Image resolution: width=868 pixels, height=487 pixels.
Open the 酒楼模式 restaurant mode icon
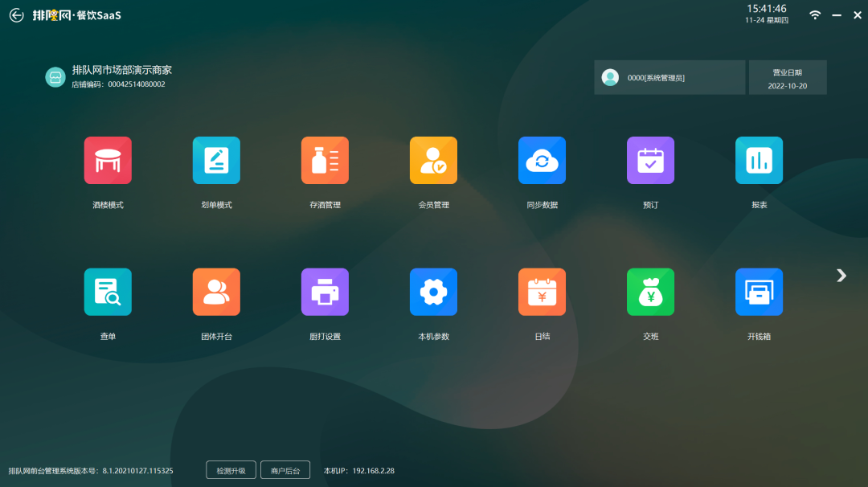pos(108,161)
